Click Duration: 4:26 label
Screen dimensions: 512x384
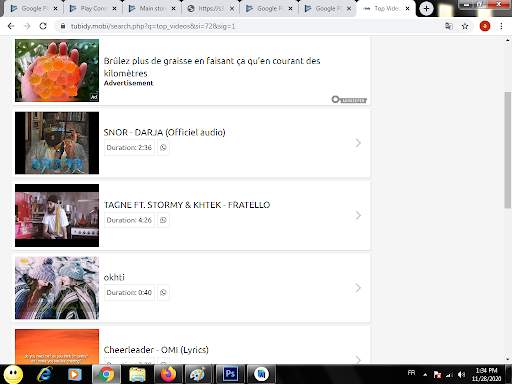[x=129, y=220]
